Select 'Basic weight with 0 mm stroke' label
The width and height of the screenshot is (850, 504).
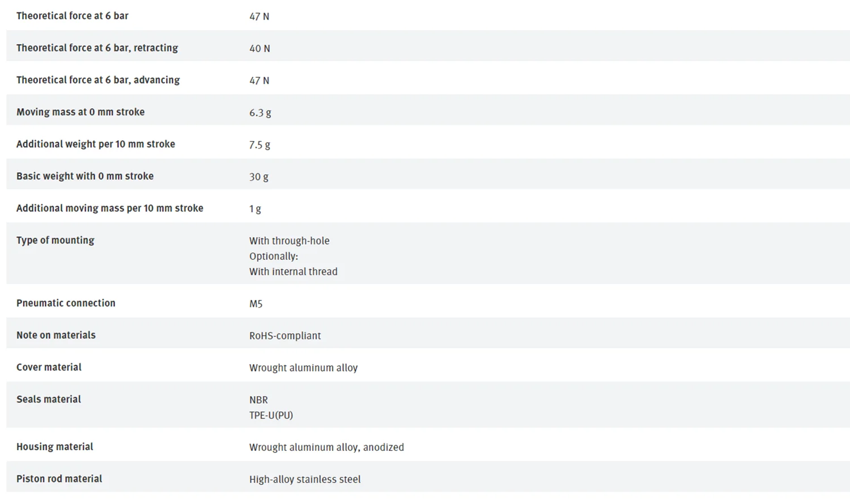click(x=85, y=176)
